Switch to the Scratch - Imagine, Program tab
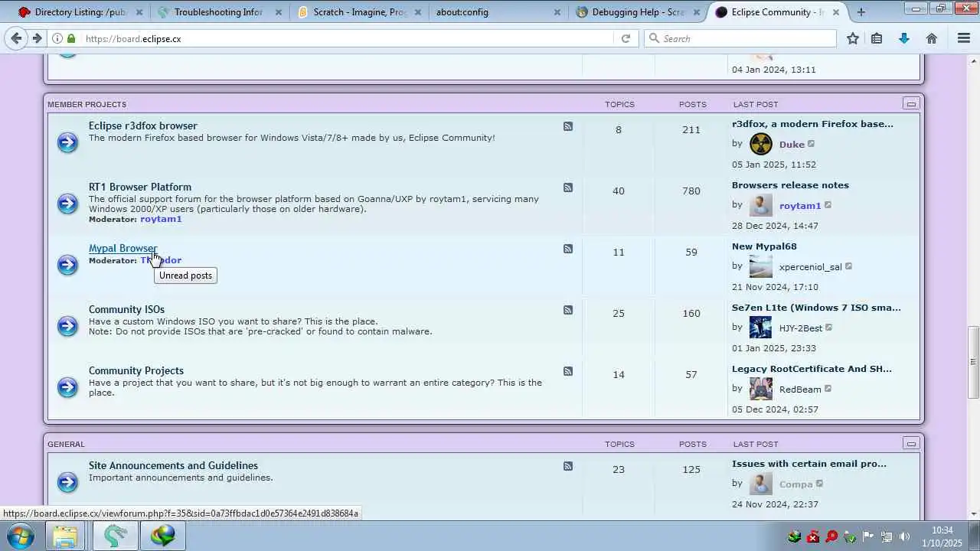 pyautogui.click(x=358, y=12)
